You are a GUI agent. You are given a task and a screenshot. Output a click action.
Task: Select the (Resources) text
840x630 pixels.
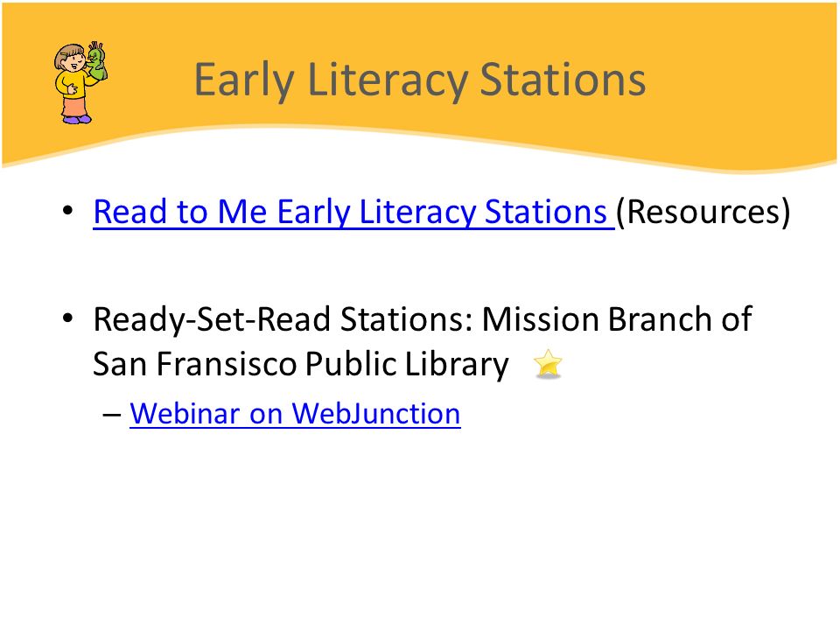pos(703,212)
